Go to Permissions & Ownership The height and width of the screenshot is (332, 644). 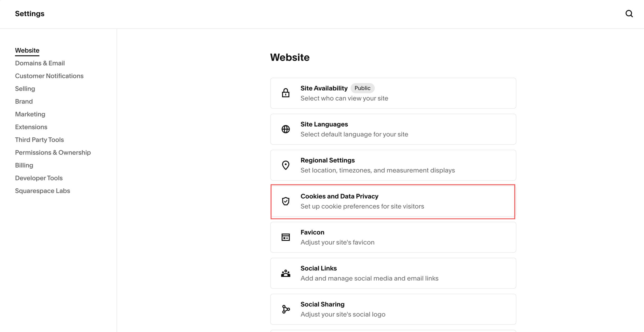coord(53,153)
